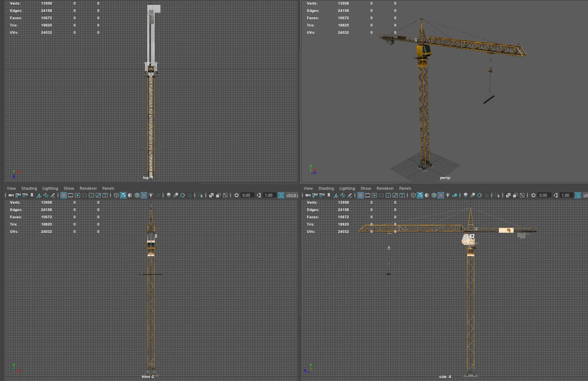Toggle Grid display in front-Z panel toolbar
This screenshot has height=381, width=588.
(x=64, y=195)
